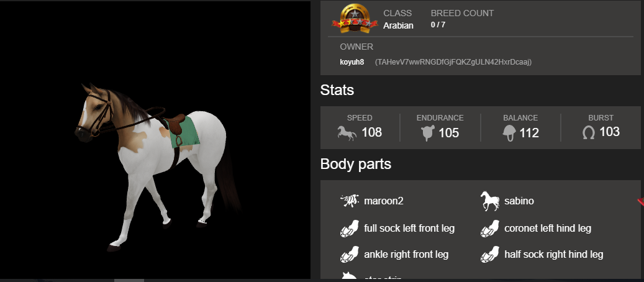Click the galloping horse Speed icon

point(347,133)
